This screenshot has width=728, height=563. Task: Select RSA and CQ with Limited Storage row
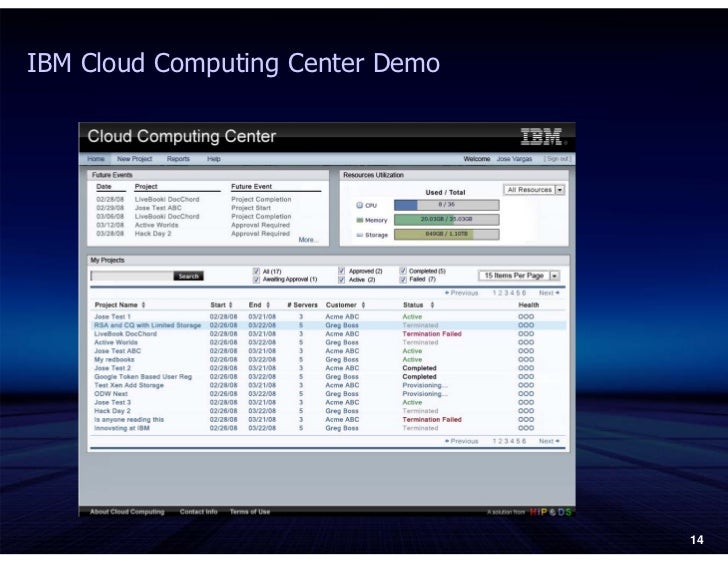click(x=328, y=325)
